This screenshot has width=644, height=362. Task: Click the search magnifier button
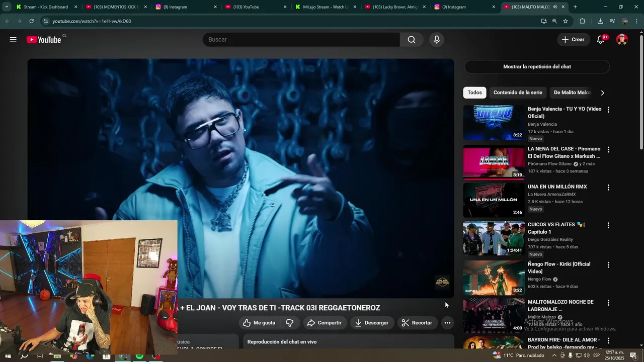(x=412, y=40)
